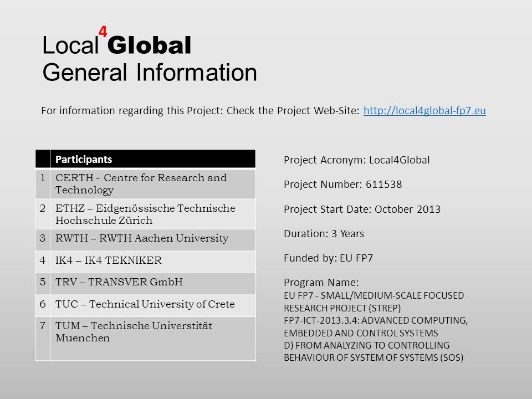Select row number 2 cell in table
The width and height of the screenshot is (532, 399).
[43, 214]
